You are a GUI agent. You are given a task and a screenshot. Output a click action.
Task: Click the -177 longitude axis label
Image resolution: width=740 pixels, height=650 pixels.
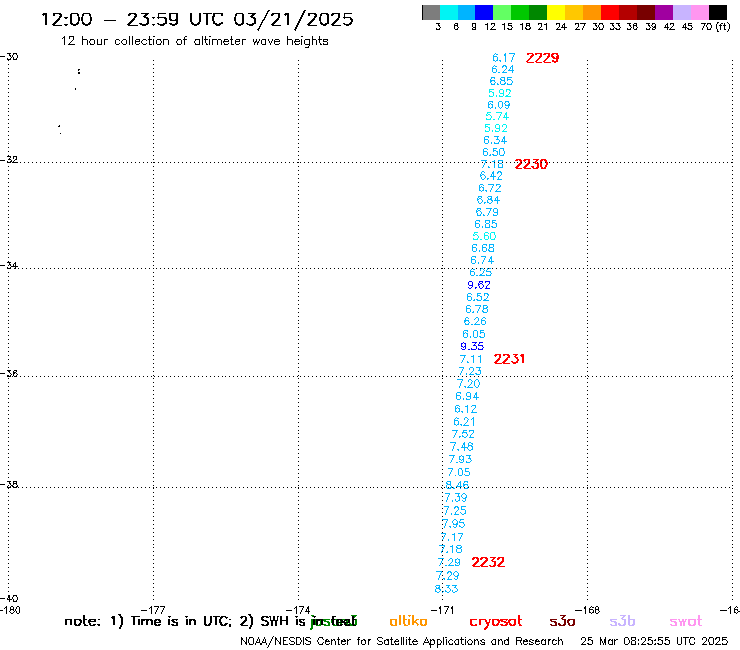[153, 610]
